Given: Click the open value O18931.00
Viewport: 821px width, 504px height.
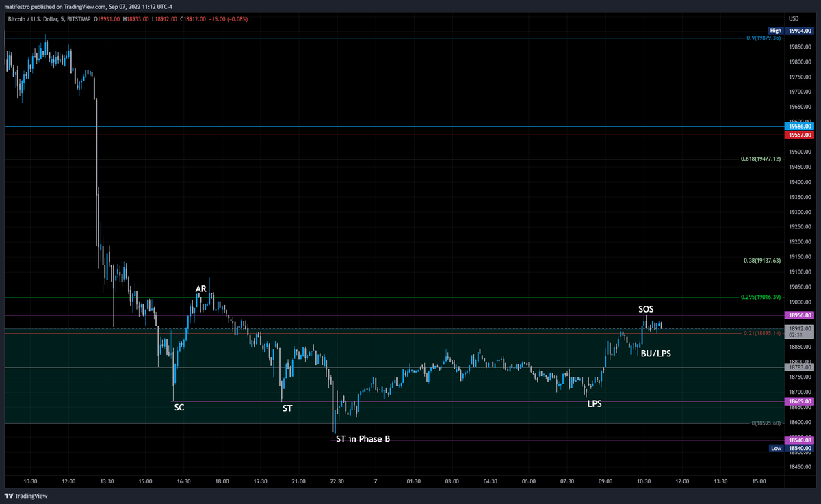Looking at the screenshot, I should pos(107,18).
